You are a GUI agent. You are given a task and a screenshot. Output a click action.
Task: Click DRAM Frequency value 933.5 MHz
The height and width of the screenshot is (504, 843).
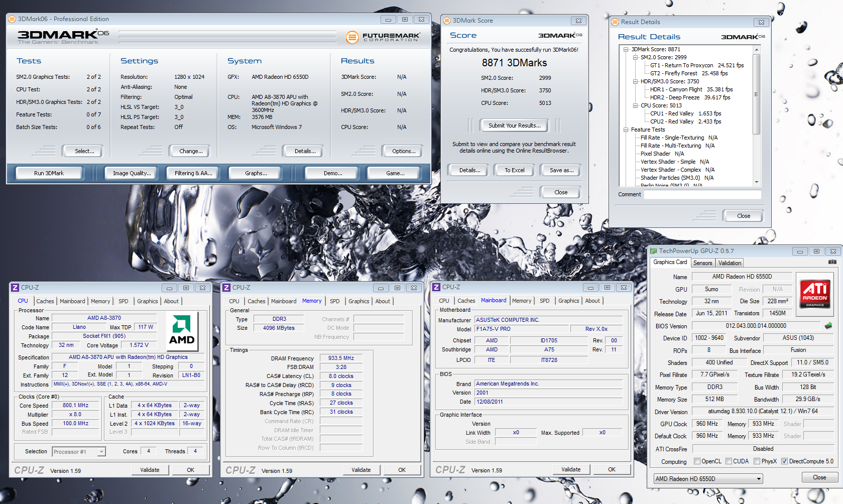click(x=341, y=358)
